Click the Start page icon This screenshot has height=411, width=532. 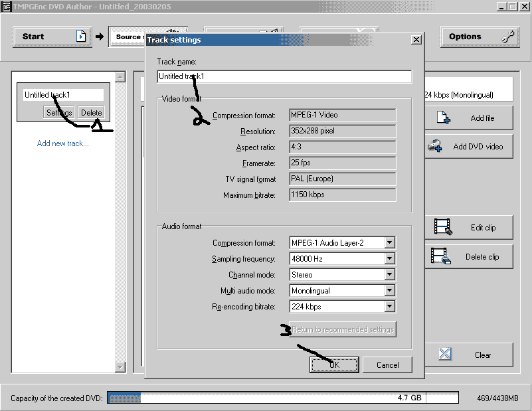tap(81, 36)
